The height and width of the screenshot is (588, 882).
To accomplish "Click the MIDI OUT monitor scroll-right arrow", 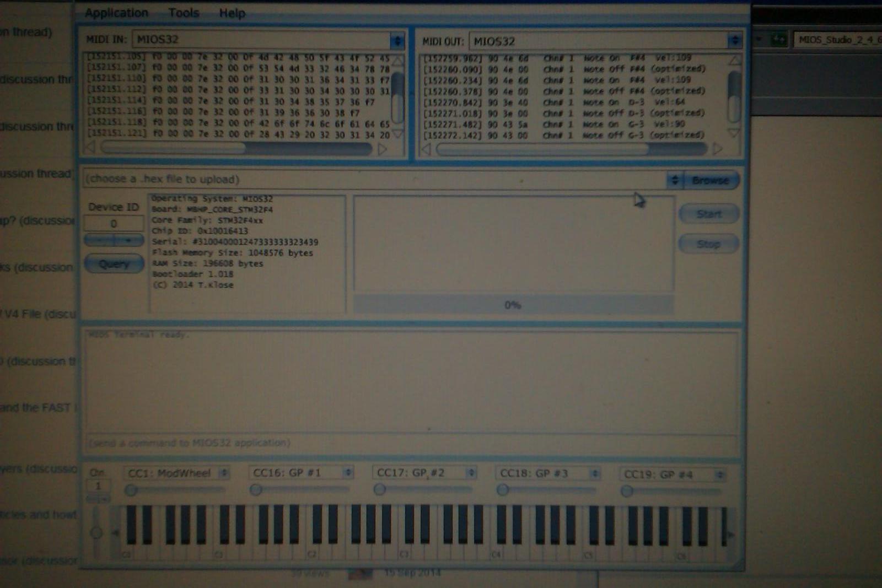I will (x=717, y=149).
